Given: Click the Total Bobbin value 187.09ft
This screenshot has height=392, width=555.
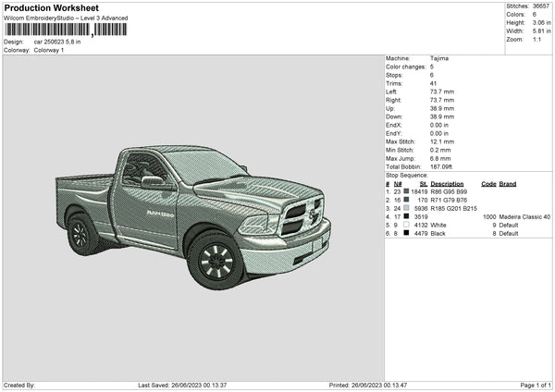Looking at the screenshot, I should (x=441, y=167).
